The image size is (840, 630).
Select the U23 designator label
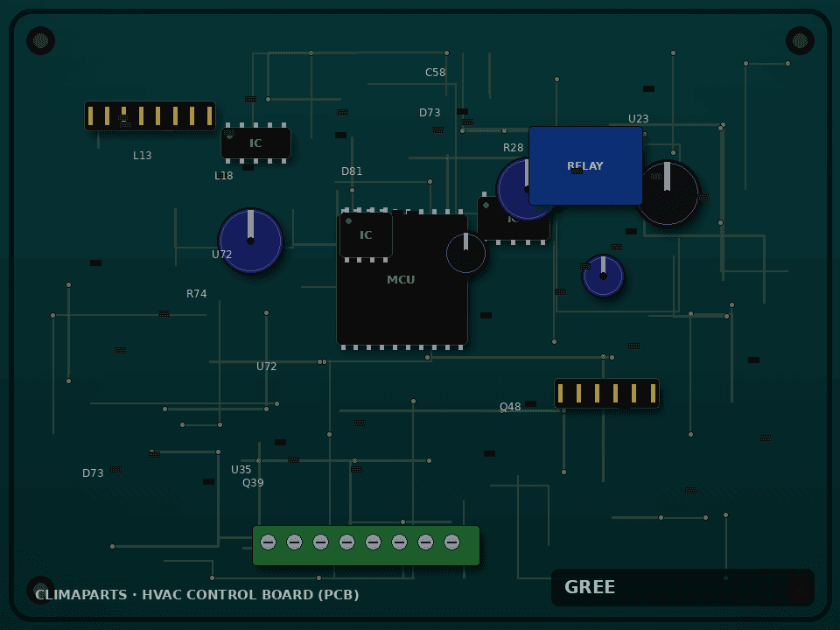click(x=639, y=118)
